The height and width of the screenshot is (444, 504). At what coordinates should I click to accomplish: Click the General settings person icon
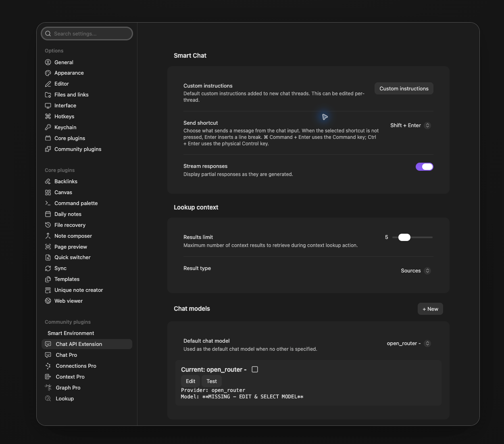coord(48,62)
